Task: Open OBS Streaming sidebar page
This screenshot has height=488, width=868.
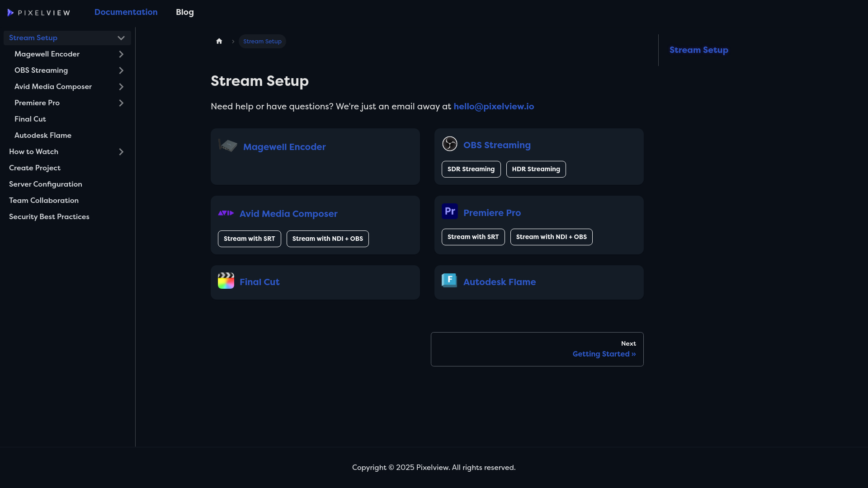Action: (41, 70)
